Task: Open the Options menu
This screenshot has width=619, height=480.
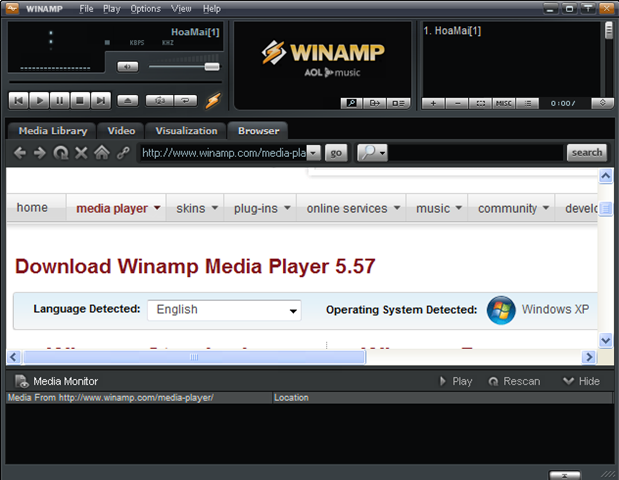Action: click(145, 9)
